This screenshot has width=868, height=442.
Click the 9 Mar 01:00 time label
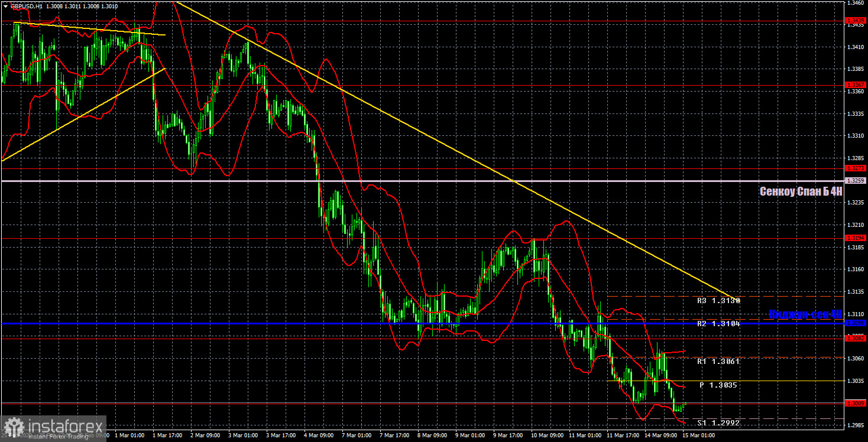(471, 435)
